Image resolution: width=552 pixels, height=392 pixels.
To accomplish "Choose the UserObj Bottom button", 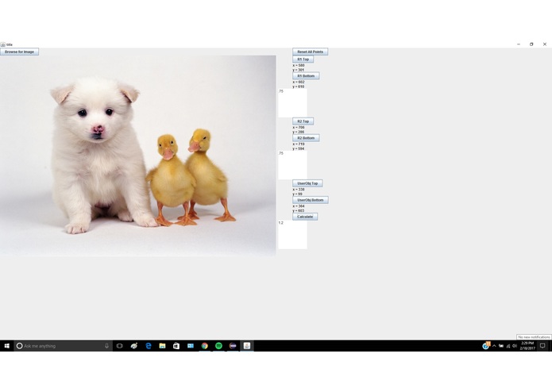I will [310, 200].
